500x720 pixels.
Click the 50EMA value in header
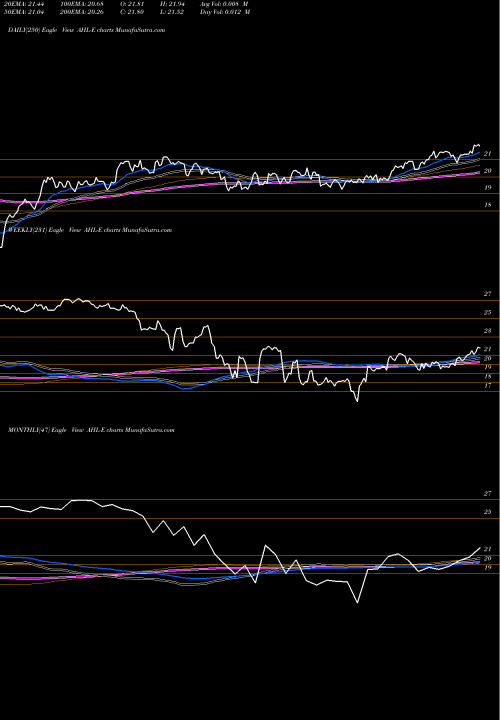[x=25, y=12]
